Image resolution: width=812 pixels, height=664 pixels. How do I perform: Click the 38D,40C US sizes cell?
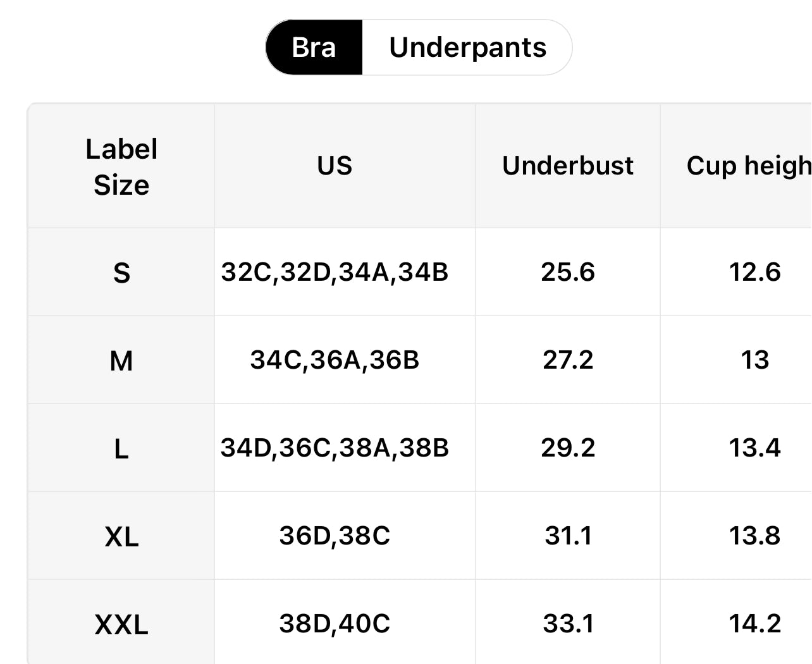pyautogui.click(x=335, y=624)
